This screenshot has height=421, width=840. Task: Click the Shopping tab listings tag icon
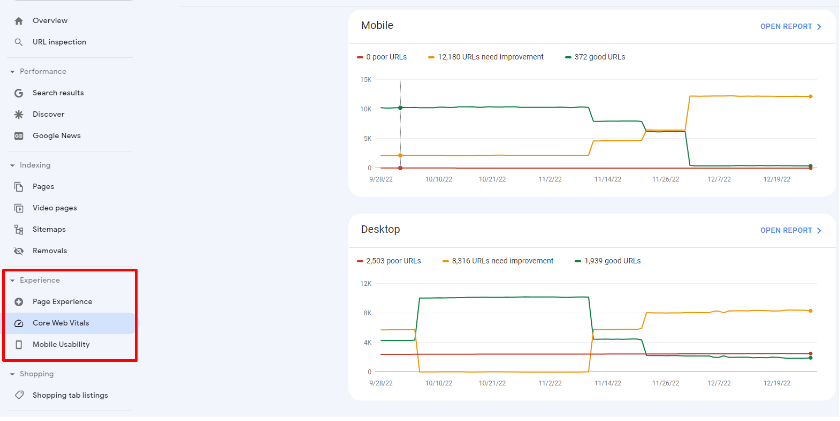point(19,395)
